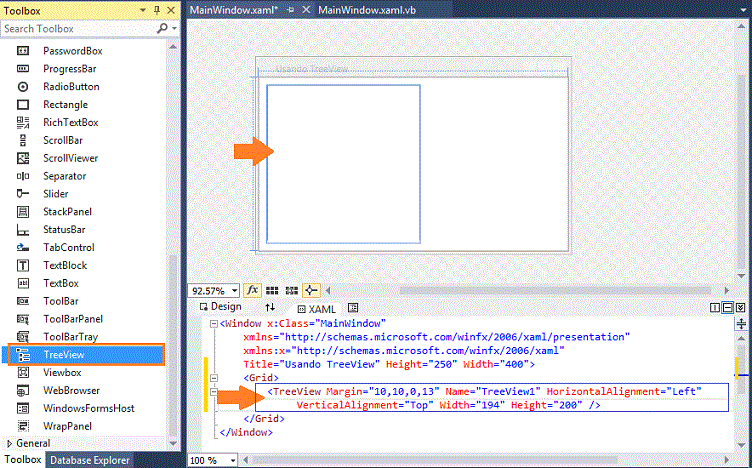The width and height of the screenshot is (752, 468).
Task: Select the RichTextBox control icon
Action: 23,122
